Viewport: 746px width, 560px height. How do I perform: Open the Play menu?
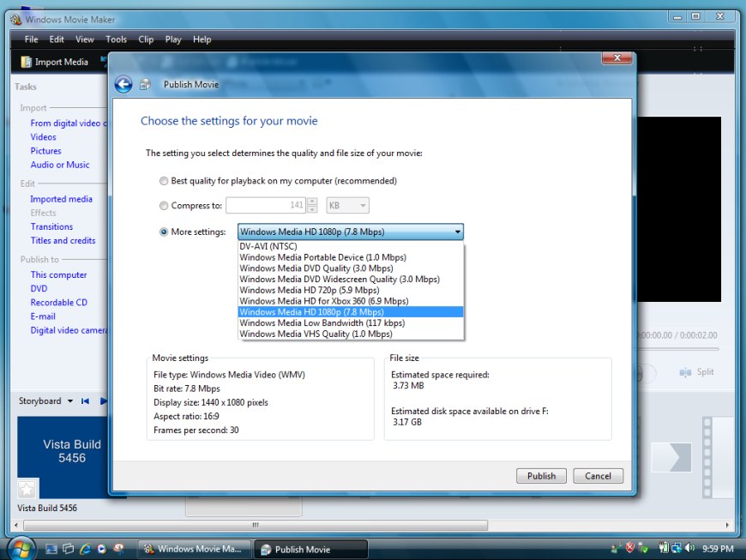(173, 39)
